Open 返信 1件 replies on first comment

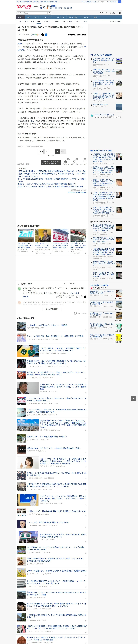[x=26, y=297]
